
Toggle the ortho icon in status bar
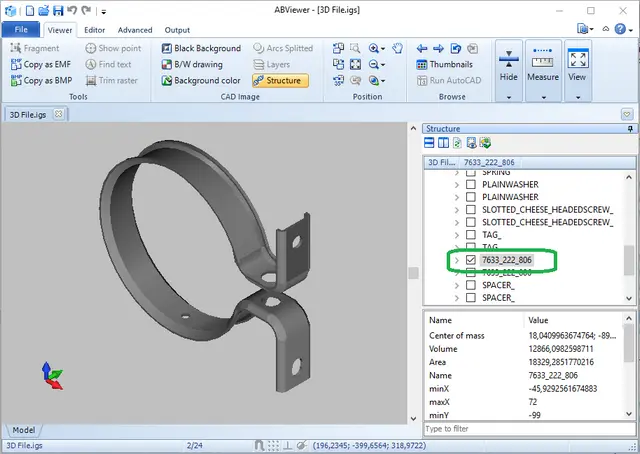(x=287, y=445)
